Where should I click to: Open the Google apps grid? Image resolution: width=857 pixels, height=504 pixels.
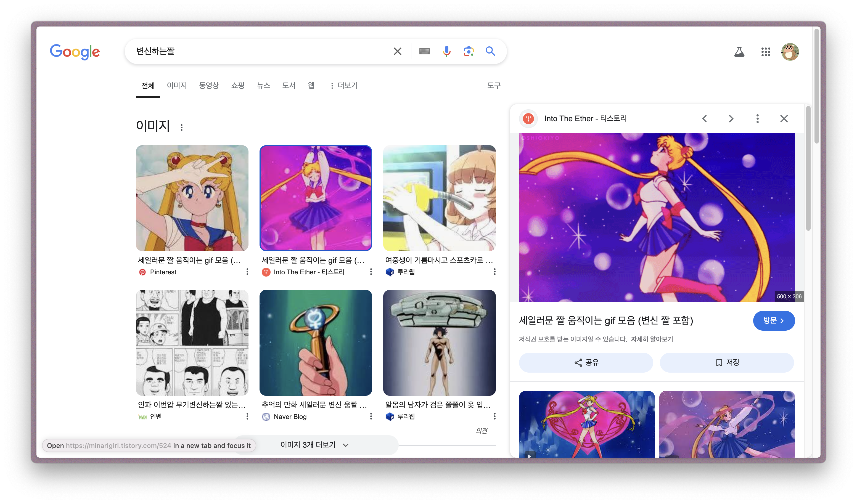[x=766, y=52]
